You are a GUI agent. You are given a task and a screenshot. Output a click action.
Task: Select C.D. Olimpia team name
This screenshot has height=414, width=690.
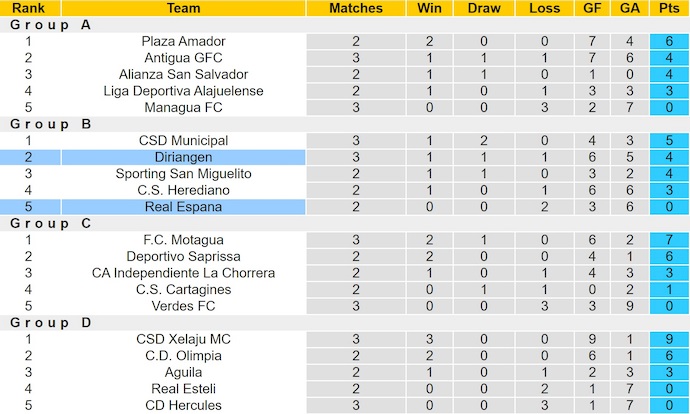tap(183, 355)
